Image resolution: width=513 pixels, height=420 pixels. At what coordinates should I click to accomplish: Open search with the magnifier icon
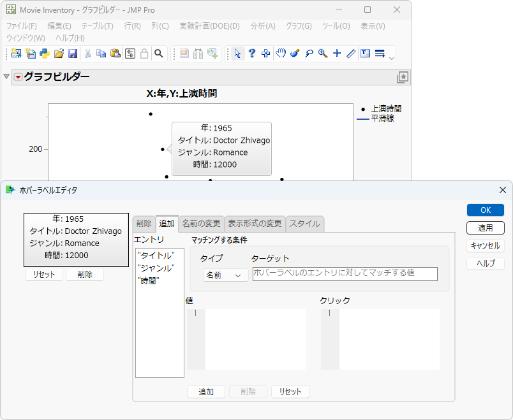click(x=159, y=54)
